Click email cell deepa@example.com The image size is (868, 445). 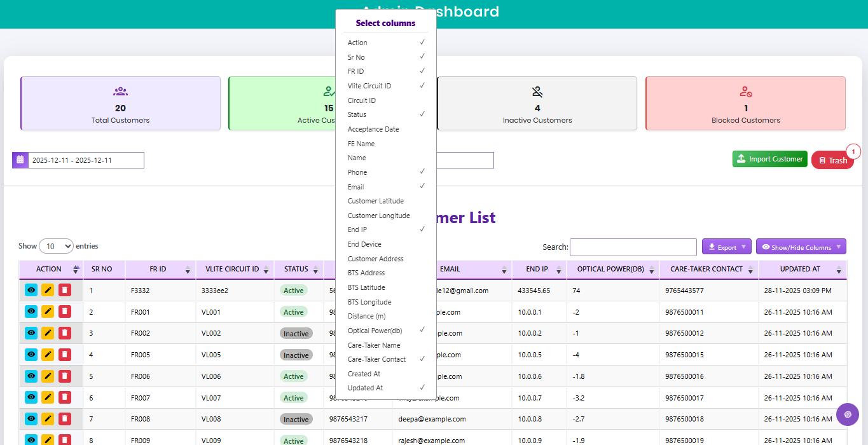coord(432,419)
